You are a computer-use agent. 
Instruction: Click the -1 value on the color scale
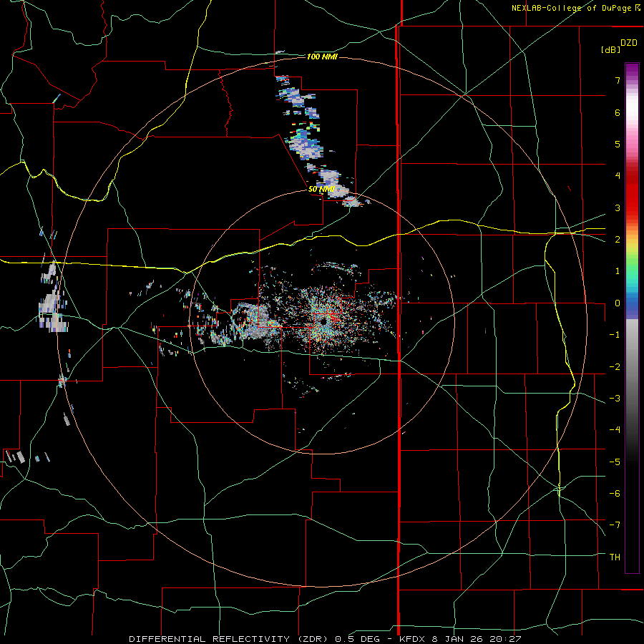pyautogui.click(x=615, y=335)
